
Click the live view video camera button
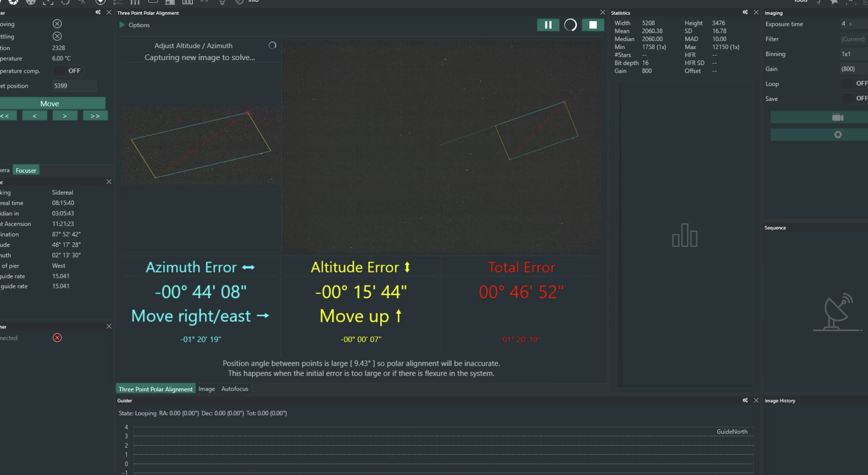[837, 117]
